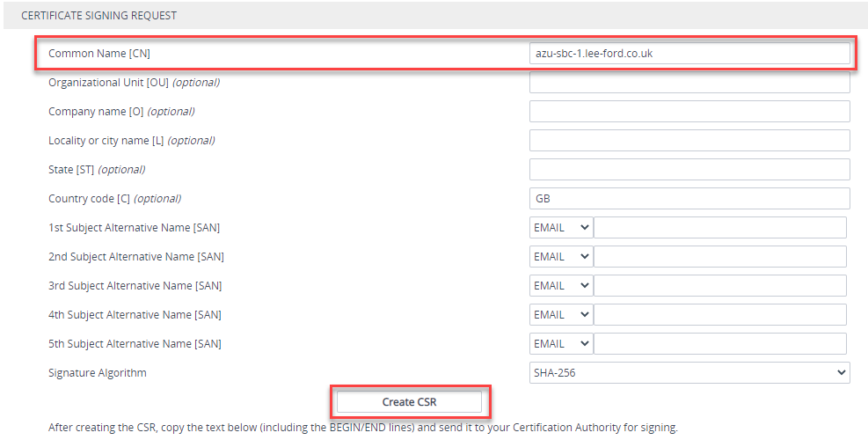Click the 1st Subject Alternative Name value field
868x440 pixels.
click(720, 228)
